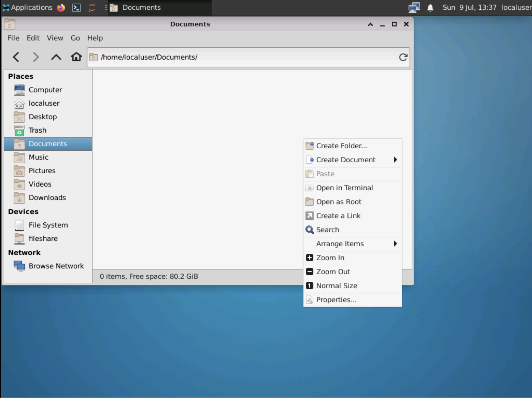Screen dimensions: 532x398
Task: Open the Edit menu
Action: click(x=33, y=38)
